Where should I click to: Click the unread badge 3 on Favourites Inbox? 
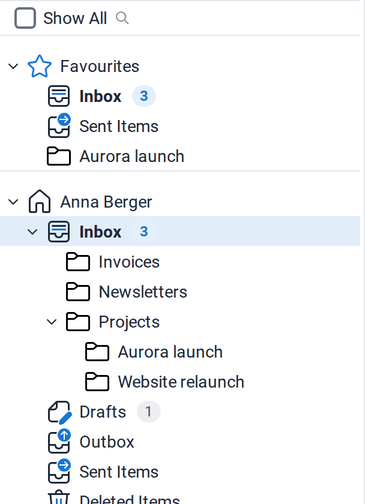[x=144, y=96]
